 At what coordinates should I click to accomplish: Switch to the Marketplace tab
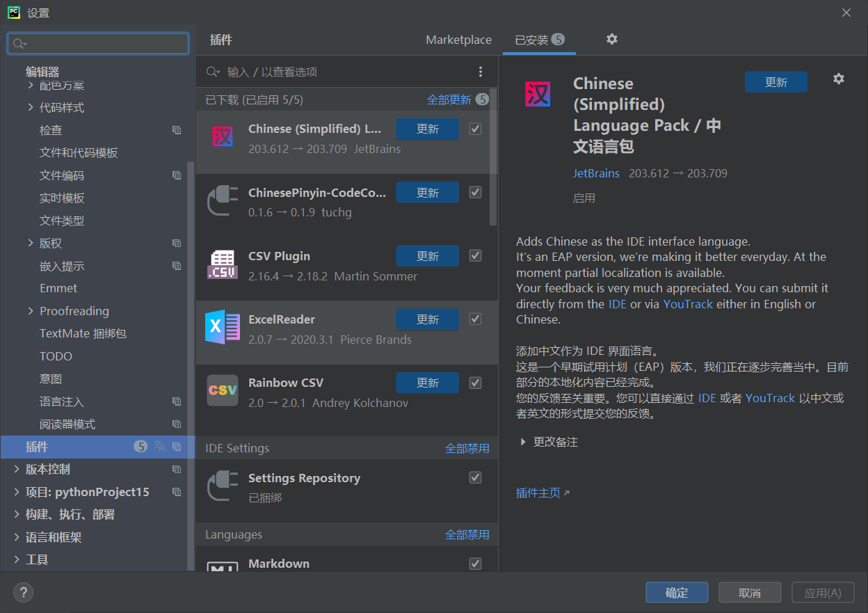[458, 40]
